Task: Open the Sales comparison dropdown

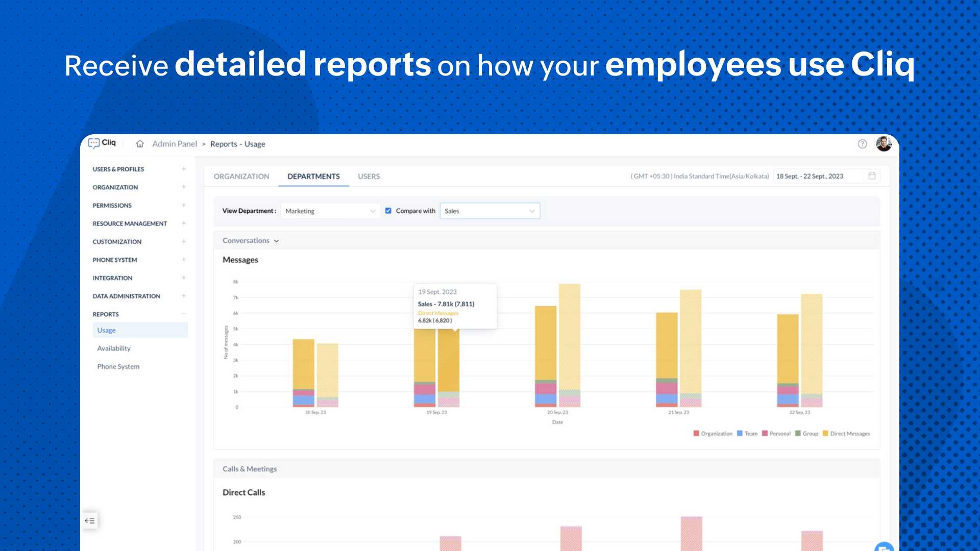Action: point(489,211)
